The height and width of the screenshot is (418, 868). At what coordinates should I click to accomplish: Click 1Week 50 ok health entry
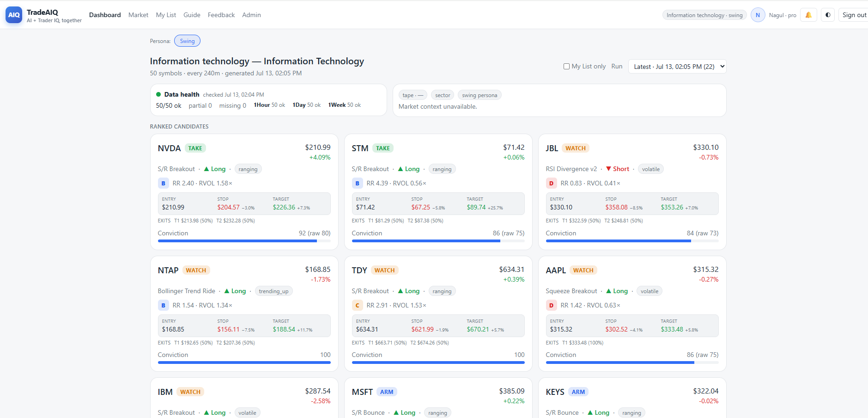(345, 105)
